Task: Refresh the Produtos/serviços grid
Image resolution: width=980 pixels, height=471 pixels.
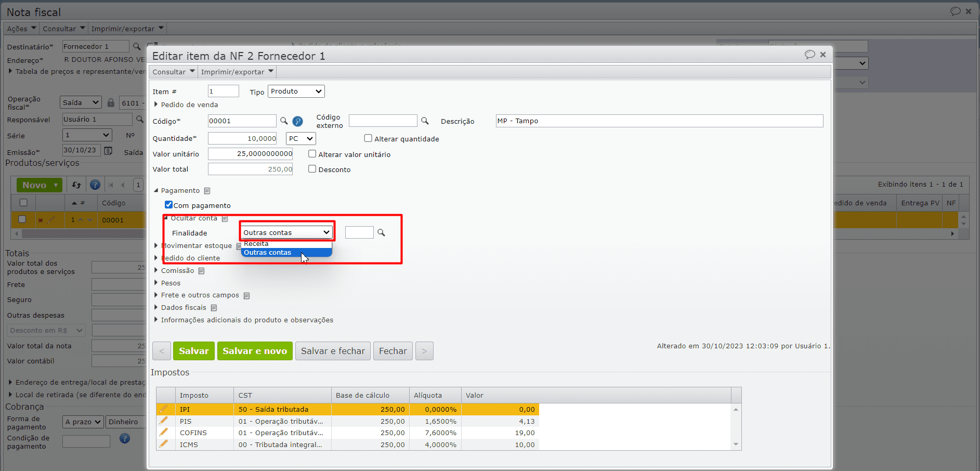Action: pos(76,185)
